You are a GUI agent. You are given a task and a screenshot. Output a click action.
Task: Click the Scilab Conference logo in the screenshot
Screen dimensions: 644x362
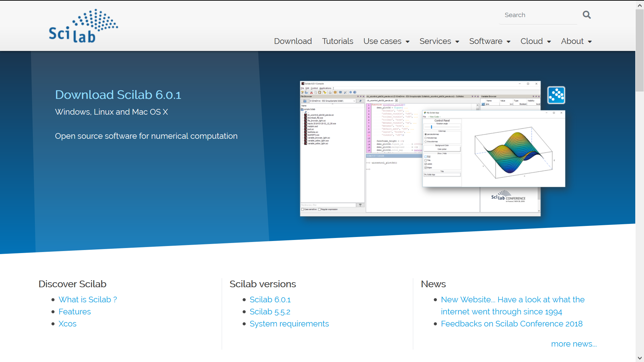pos(508,196)
